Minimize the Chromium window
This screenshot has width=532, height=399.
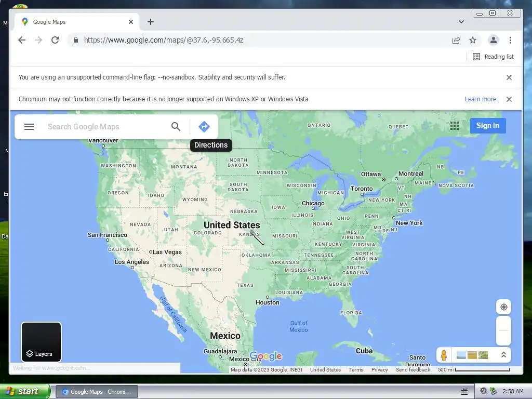480,13
